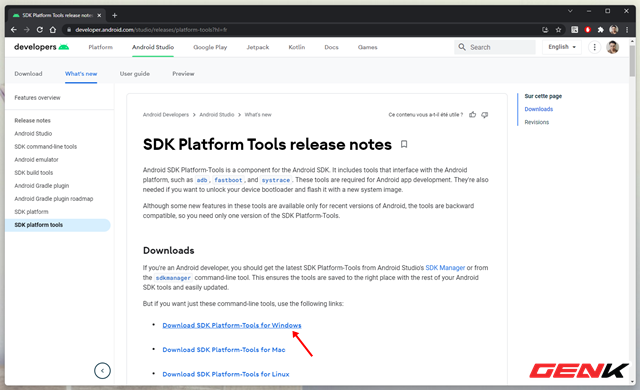This screenshot has height=390, width=640.
Task: Reload the page with the refresh icon
Action: [40, 30]
